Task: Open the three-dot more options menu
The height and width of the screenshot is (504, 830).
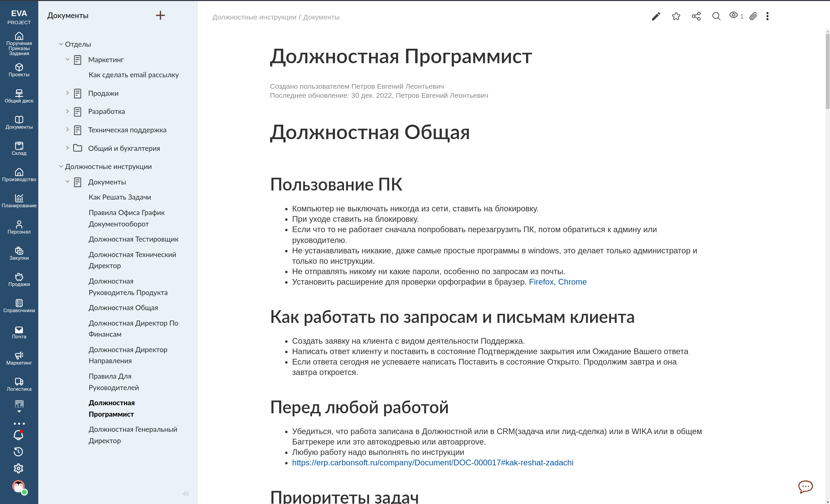Action: pos(767,16)
